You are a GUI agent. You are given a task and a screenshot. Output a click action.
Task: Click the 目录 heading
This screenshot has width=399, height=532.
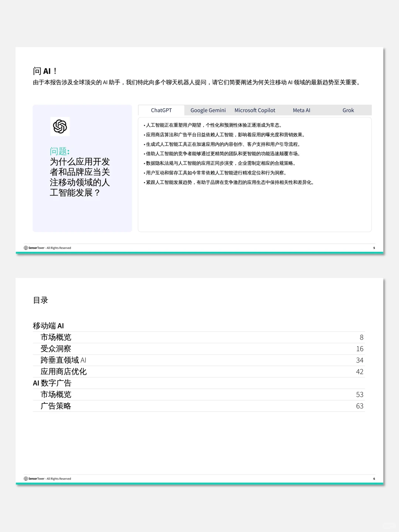point(41,300)
